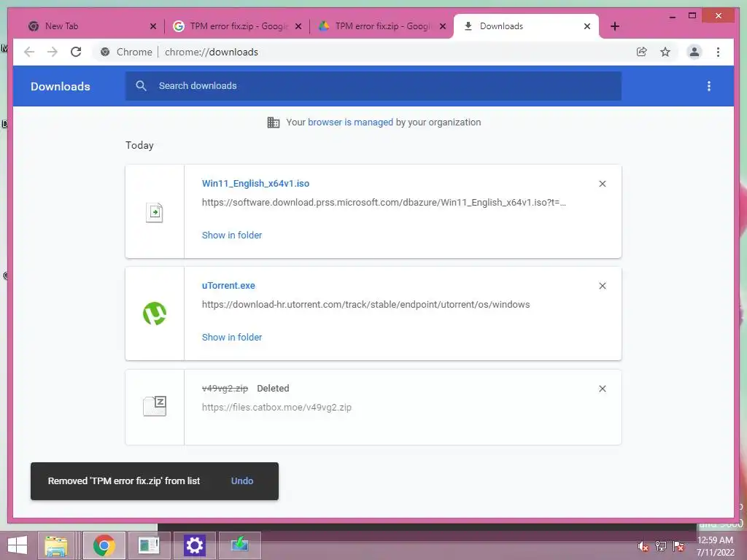Image resolution: width=747 pixels, height=560 pixels.
Task: Open the browser is managed link
Action: (350, 122)
